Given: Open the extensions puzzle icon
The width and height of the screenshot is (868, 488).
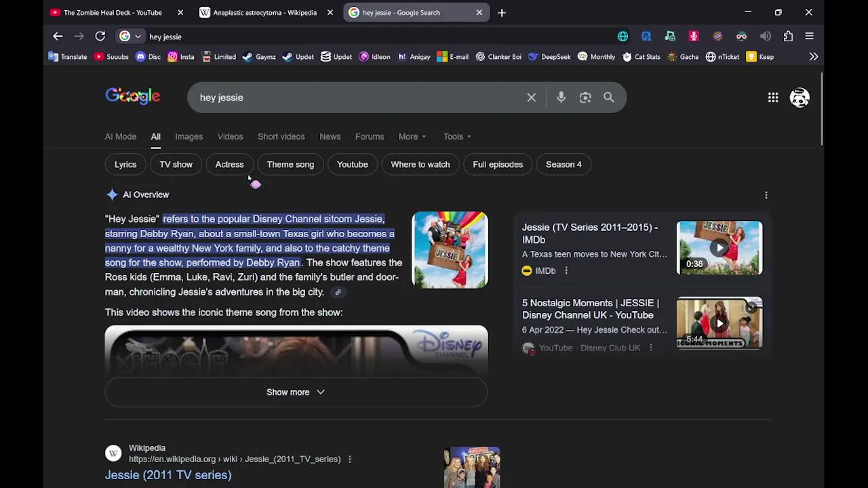Looking at the screenshot, I should click(788, 37).
